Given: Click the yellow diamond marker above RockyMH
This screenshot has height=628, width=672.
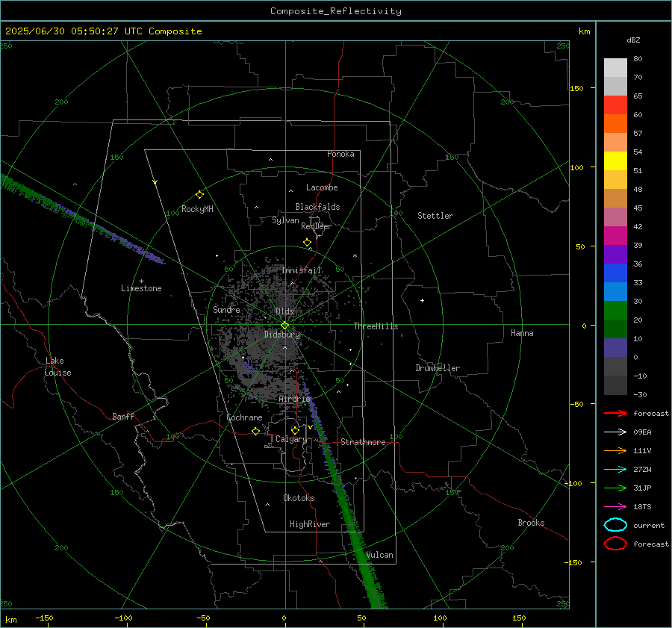Looking at the screenshot, I should pyautogui.click(x=199, y=195).
